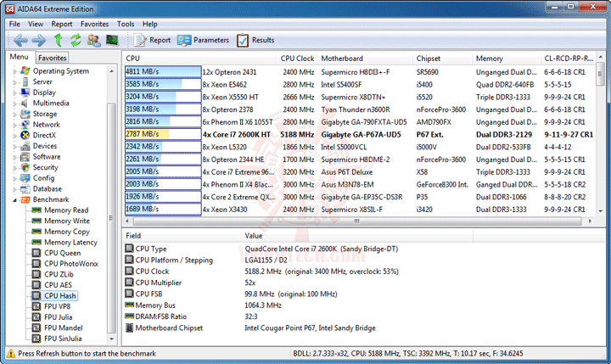This screenshot has height=364, width=611.
Task: Click the horizontal scrollbar of results list
Action: pyautogui.click(x=357, y=221)
